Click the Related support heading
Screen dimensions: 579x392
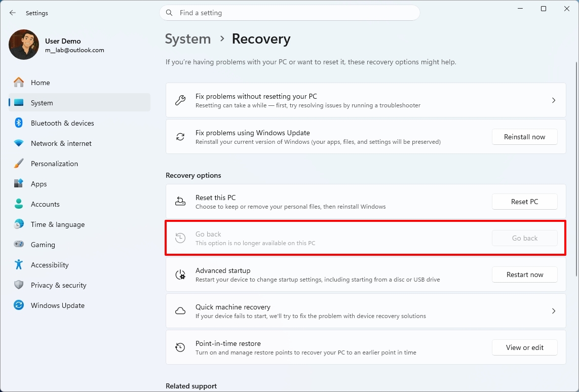(x=191, y=386)
